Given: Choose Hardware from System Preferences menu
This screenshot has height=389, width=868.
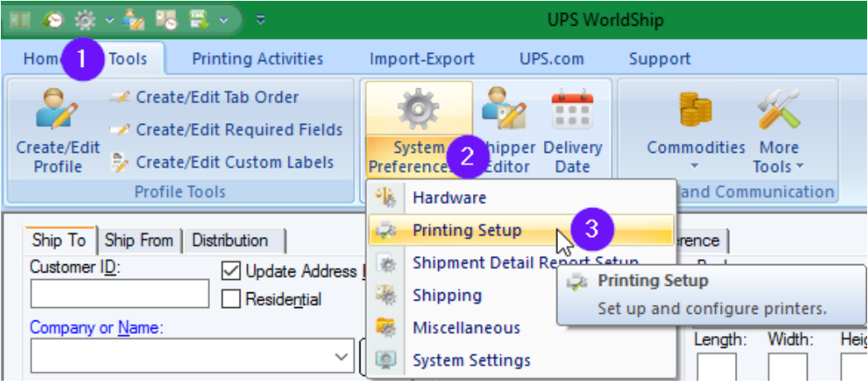Looking at the screenshot, I should coord(449,197).
